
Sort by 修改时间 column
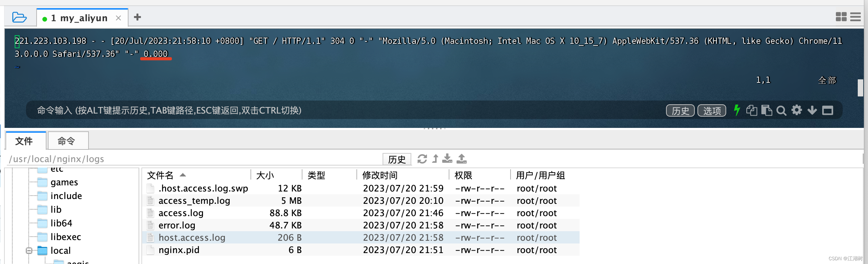tap(403, 175)
